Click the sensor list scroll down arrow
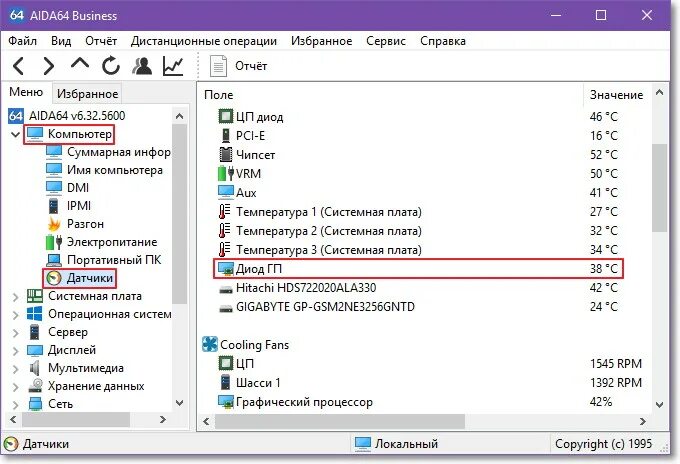680x464 pixels. (x=660, y=405)
